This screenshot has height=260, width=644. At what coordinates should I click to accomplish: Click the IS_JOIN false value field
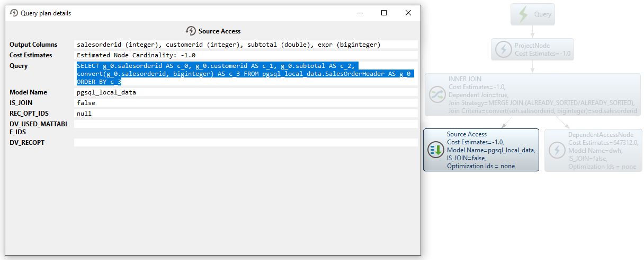(x=246, y=103)
